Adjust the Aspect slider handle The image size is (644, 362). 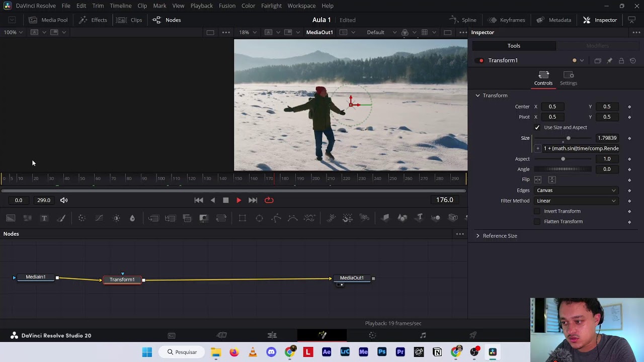point(563,159)
